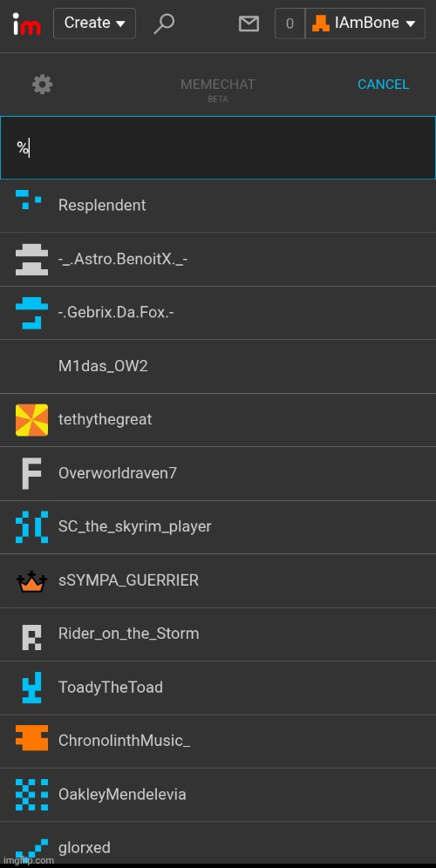Click the notification count box
This screenshot has width=436, height=868.
(290, 24)
